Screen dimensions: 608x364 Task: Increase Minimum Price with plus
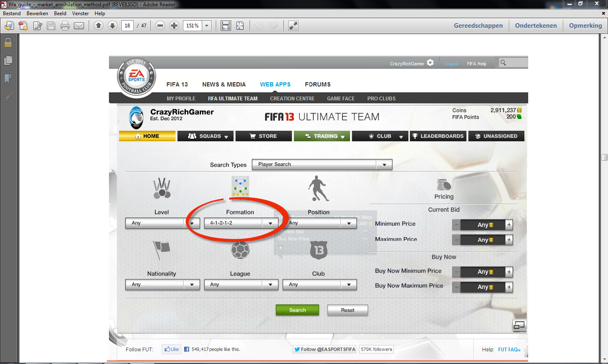[x=509, y=225]
